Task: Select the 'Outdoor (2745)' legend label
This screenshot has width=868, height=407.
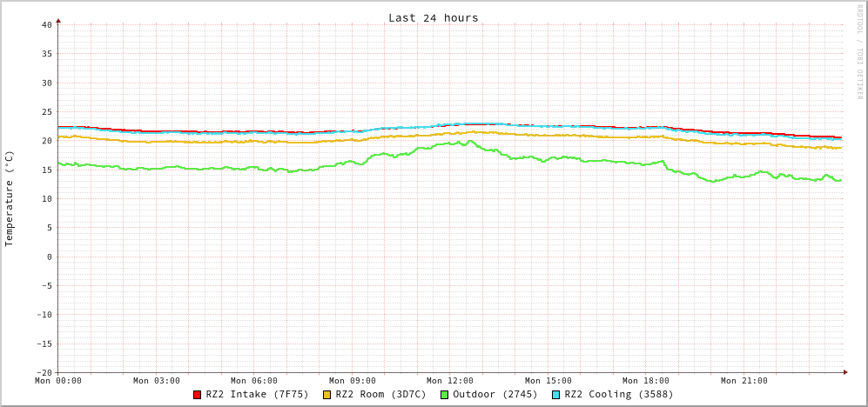Action: pyautogui.click(x=495, y=394)
